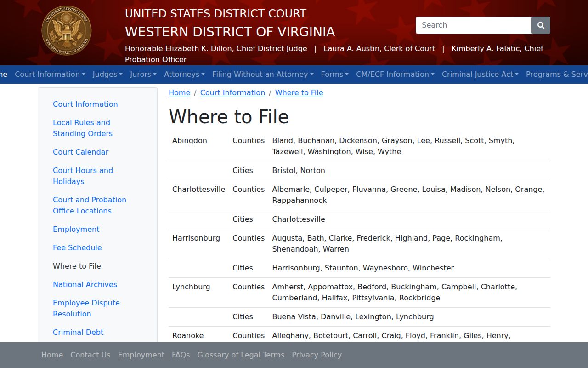Click the Where to File breadcrumb

(x=299, y=92)
